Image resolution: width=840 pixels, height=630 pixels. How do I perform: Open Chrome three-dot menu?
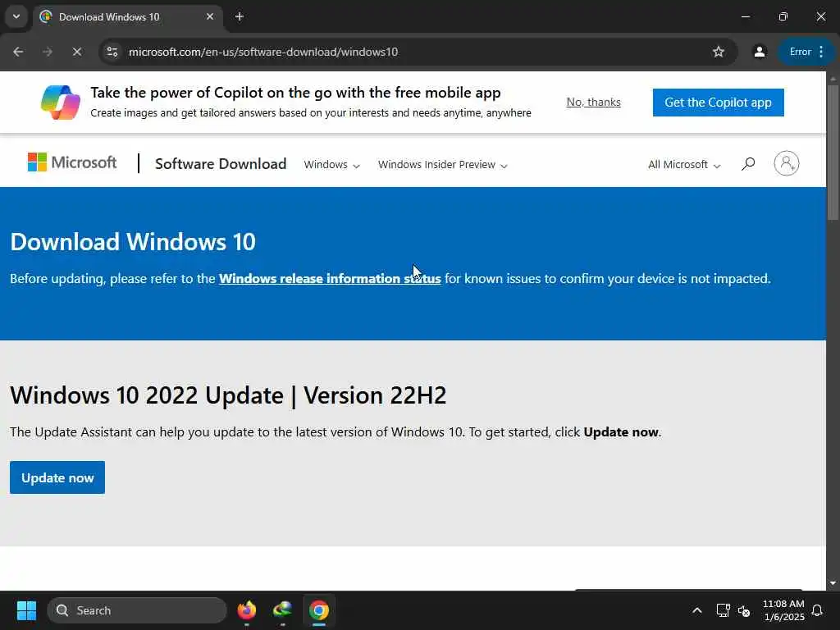(x=821, y=52)
